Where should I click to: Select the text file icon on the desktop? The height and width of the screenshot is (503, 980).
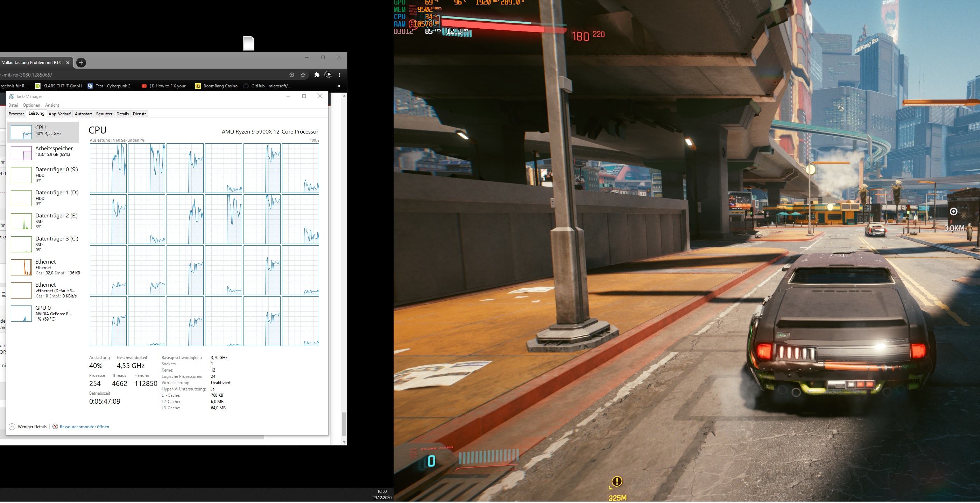[x=248, y=43]
